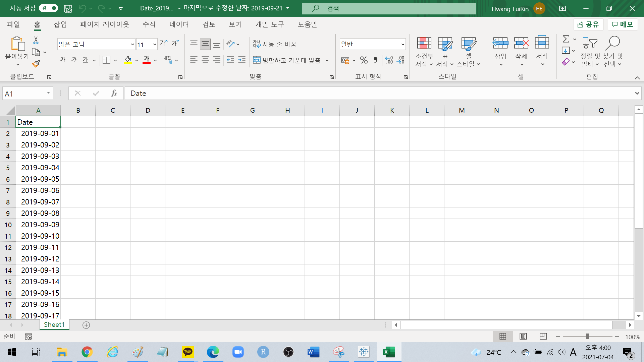Click the Insert Function fx icon
Viewport: 644px width, 362px height.
(114, 93)
